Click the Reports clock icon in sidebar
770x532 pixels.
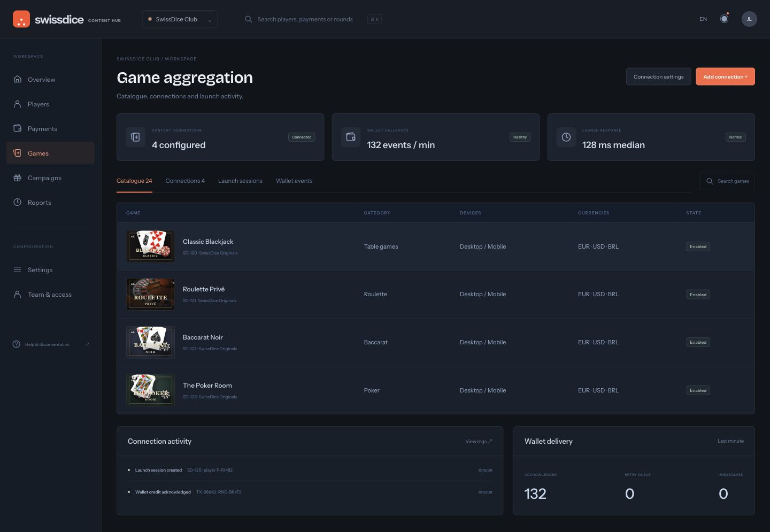tap(18, 203)
